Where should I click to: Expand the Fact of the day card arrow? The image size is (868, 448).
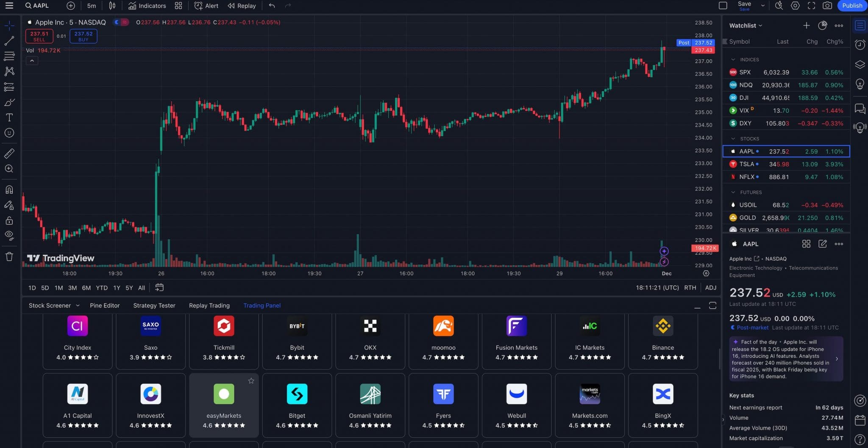pyautogui.click(x=837, y=359)
